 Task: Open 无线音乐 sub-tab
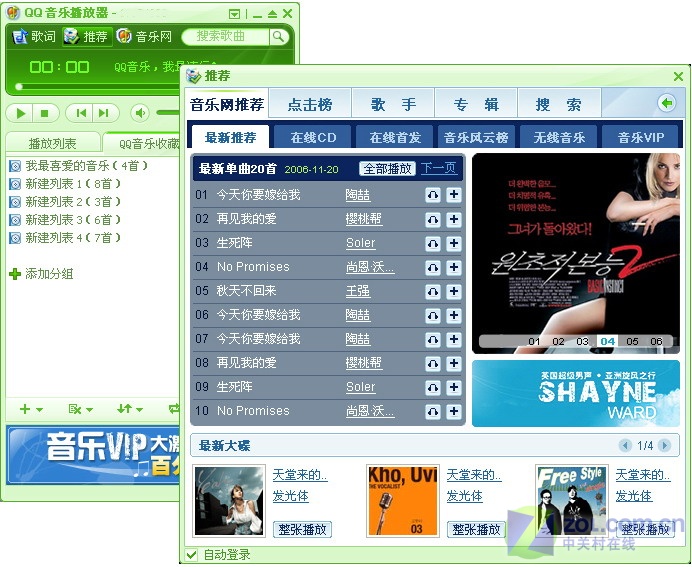tap(559, 137)
